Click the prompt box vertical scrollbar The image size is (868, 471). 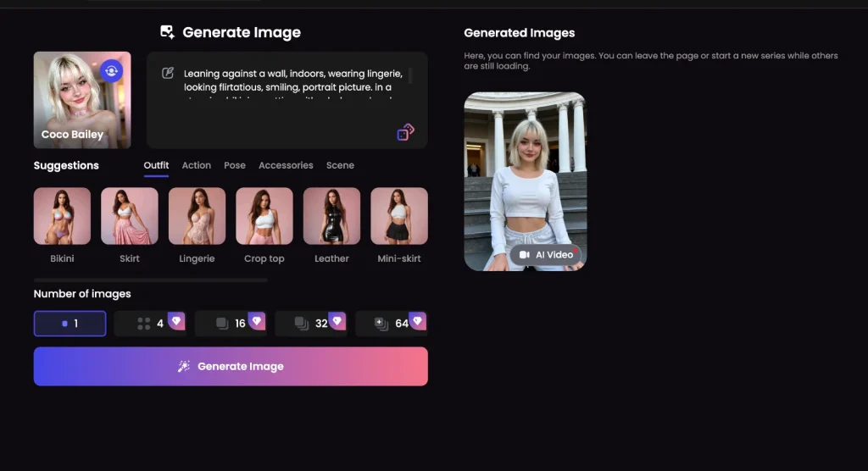[x=410, y=76]
